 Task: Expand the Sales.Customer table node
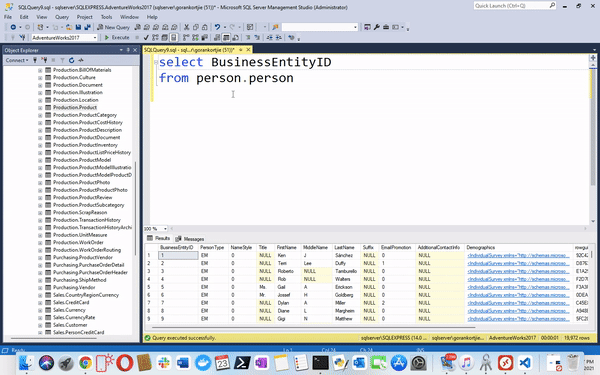pos(40,325)
